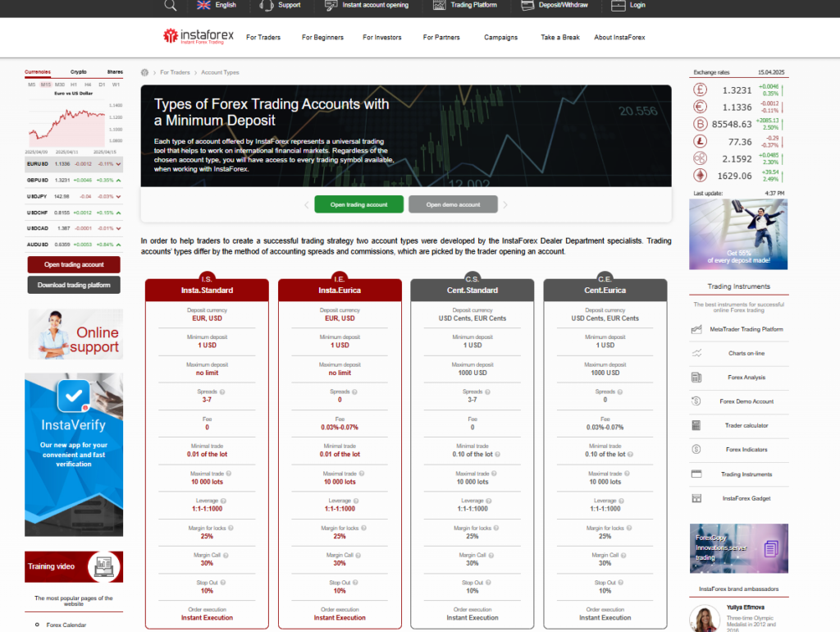Click the Bitcoin icon in exchange rates
Screen dimensions: 840x632
tap(701, 124)
